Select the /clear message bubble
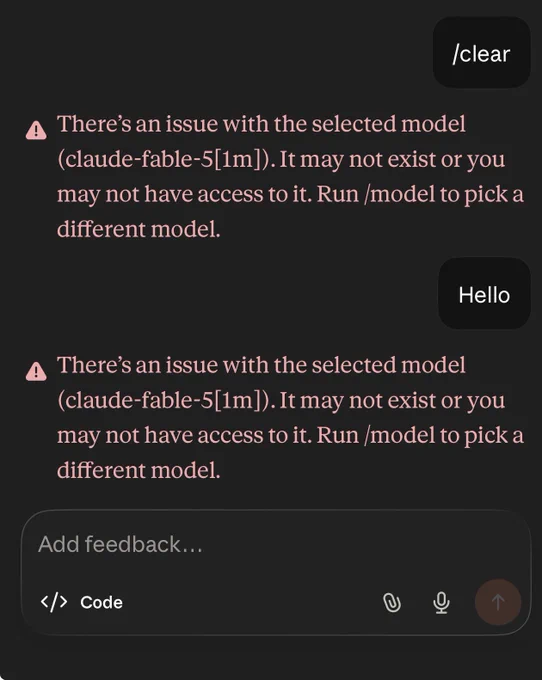 coord(481,52)
